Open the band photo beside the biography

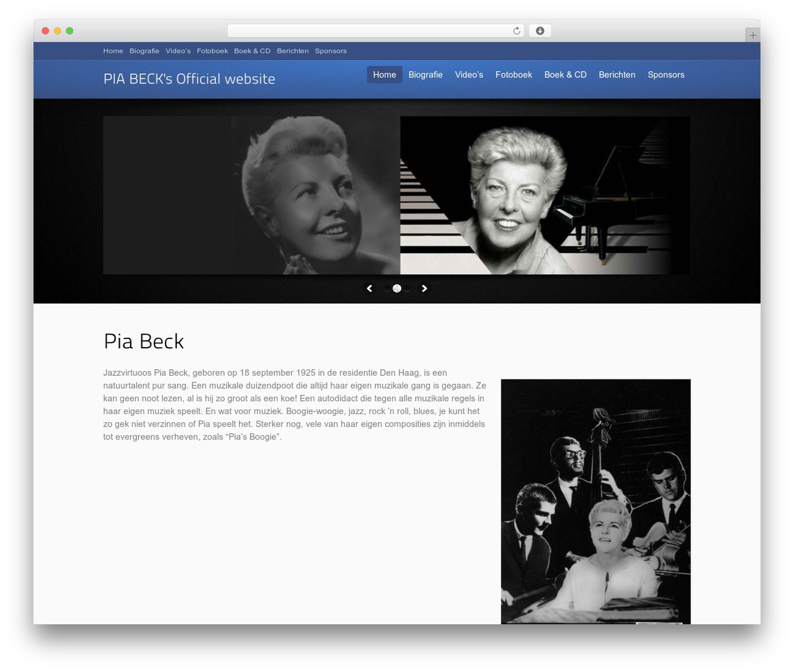595,502
